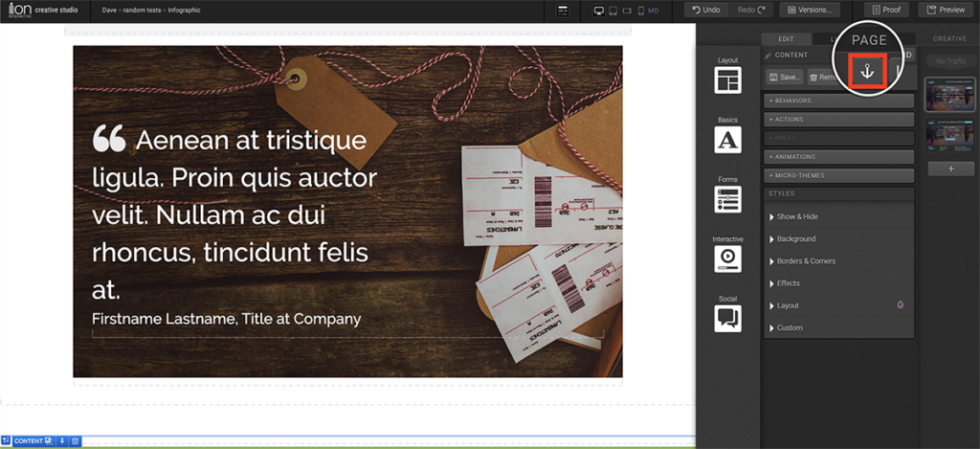Switch to mobile phone preview mode

click(640, 11)
